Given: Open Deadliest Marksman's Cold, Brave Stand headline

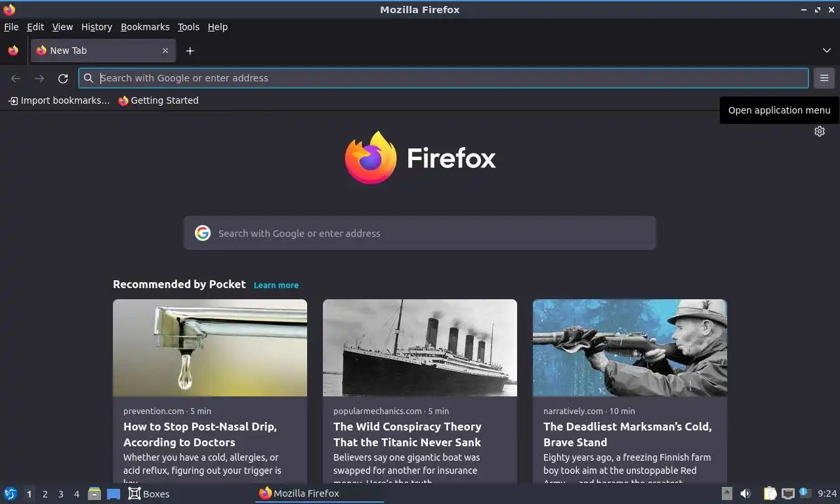Looking at the screenshot, I should 627,434.
